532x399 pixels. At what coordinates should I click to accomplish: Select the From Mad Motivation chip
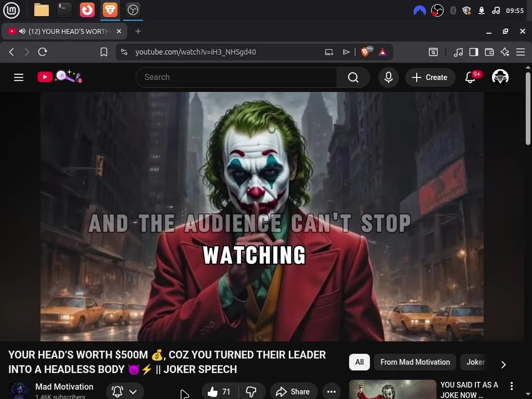pyautogui.click(x=415, y=362)
